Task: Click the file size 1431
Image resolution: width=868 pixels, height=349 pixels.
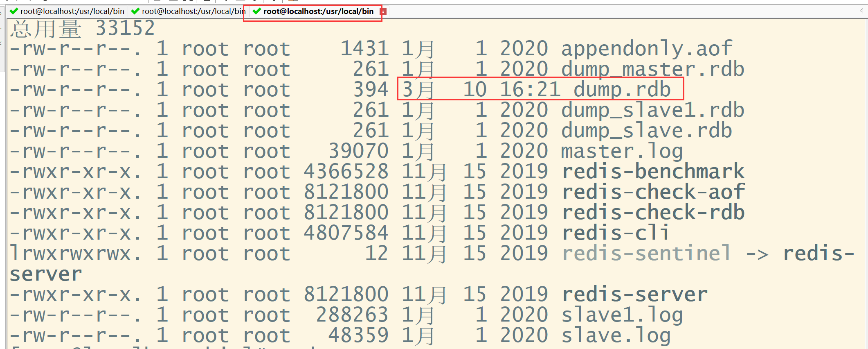Action: 364,49
